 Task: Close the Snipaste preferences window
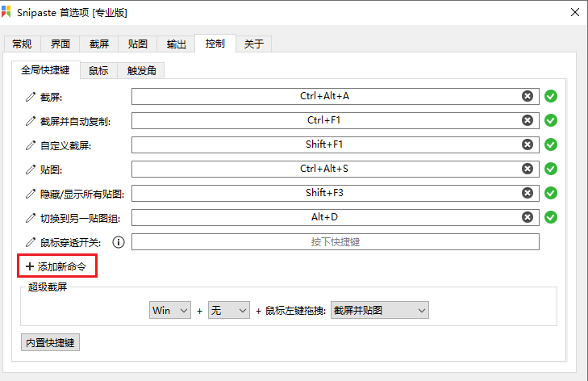[575, 12]
